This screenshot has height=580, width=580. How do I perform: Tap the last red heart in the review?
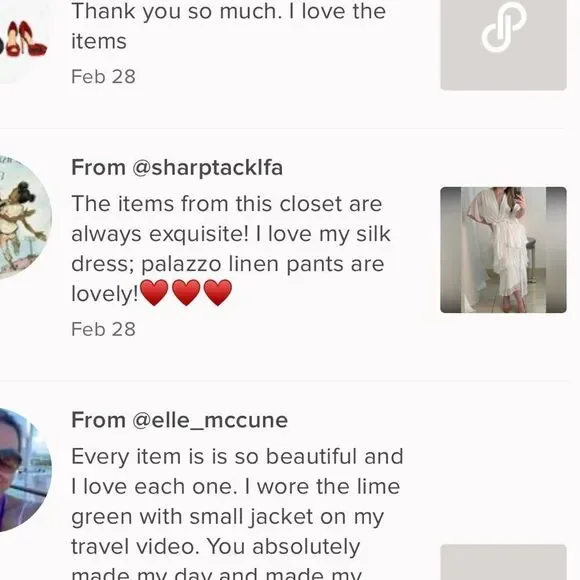pyautogui.click(x=218, y=293)
